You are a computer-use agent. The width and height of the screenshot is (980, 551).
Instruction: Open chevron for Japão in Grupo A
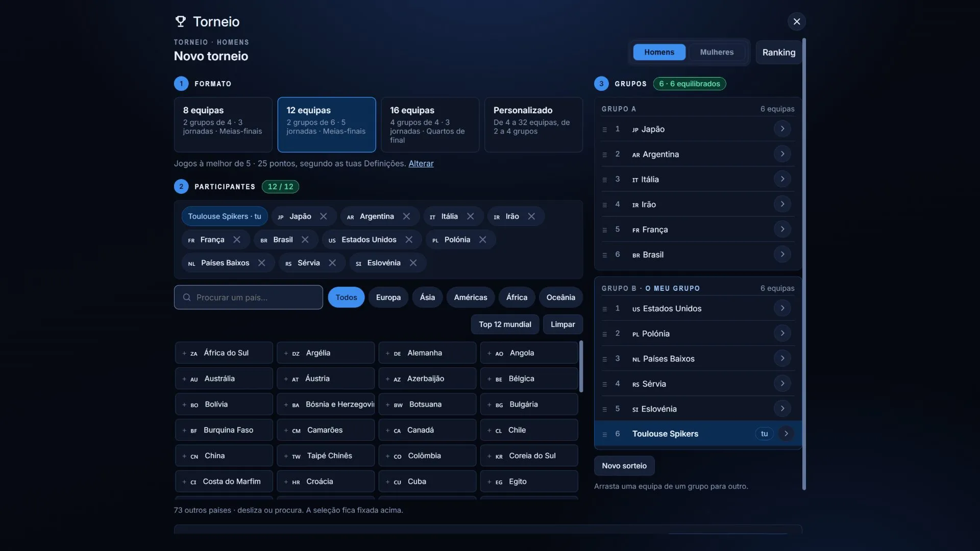pos(782,129)
